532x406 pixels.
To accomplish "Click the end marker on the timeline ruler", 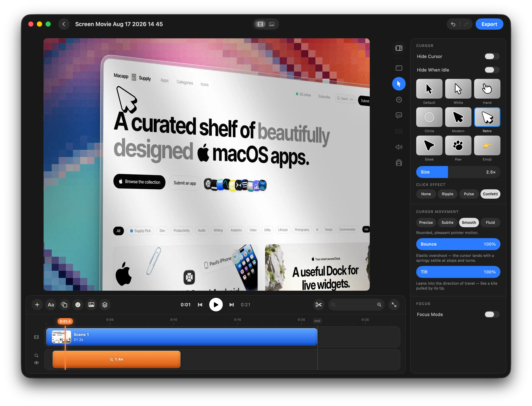I will [317, 321].
